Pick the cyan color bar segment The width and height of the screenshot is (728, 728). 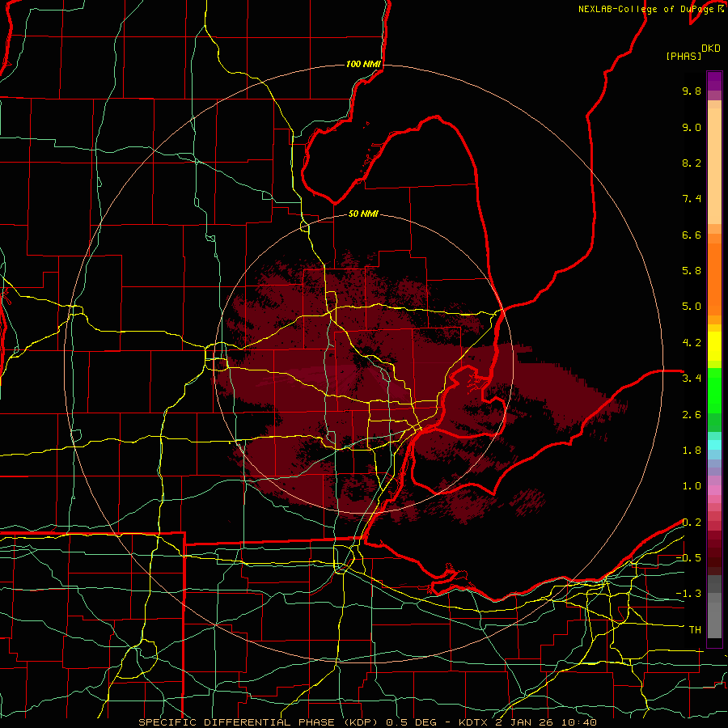[x=714, y=445]
